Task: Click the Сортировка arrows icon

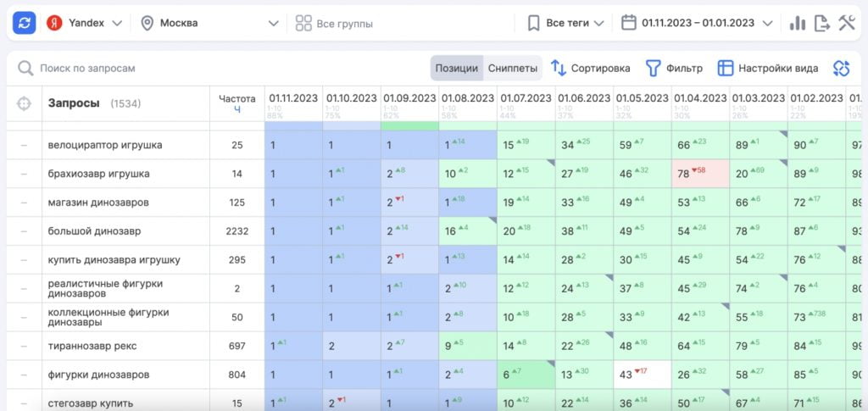Action: (x=559, y=69)
